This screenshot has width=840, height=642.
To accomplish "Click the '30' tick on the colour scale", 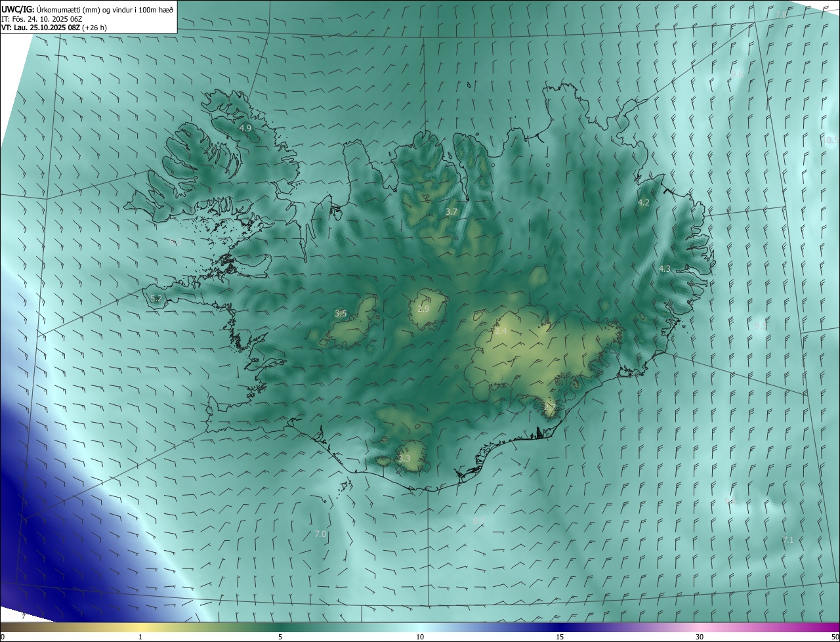I will coord(700,637).
